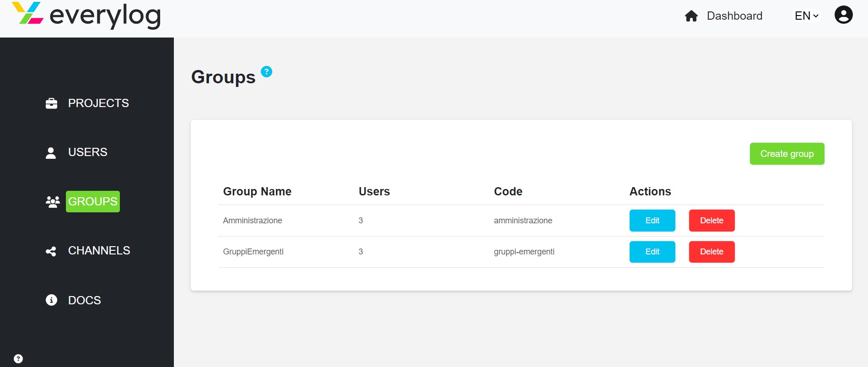Image resolution: width=868 pixels, height=367 pixels.
Task: Open PROJECTS in the sidebar menu
Action: coord(98,103)
